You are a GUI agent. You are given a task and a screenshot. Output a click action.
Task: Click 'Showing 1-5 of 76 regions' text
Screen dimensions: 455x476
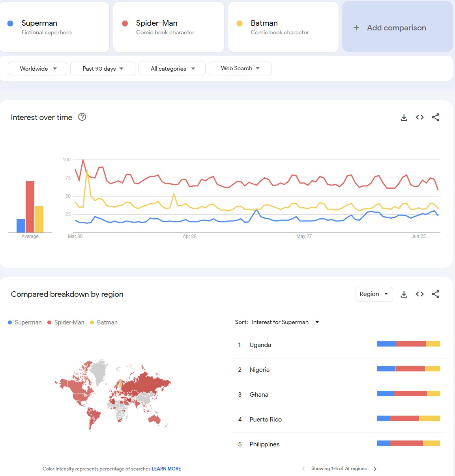point(339,469)
